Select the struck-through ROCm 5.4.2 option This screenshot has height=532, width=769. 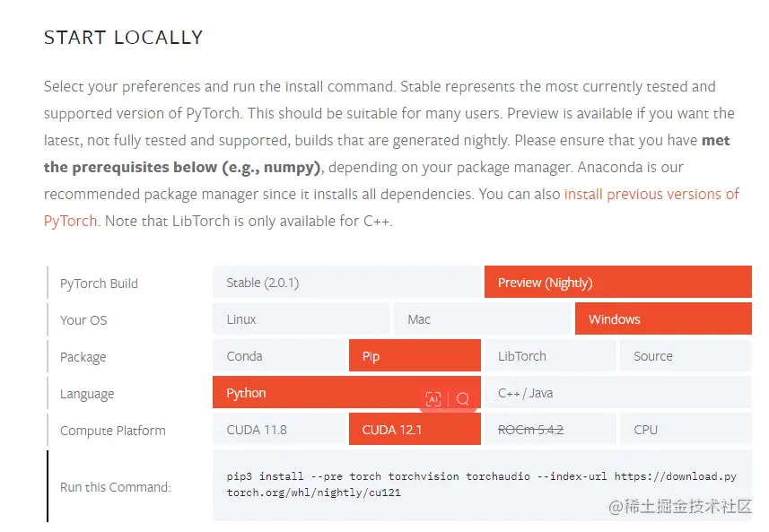tap(550, 430)
